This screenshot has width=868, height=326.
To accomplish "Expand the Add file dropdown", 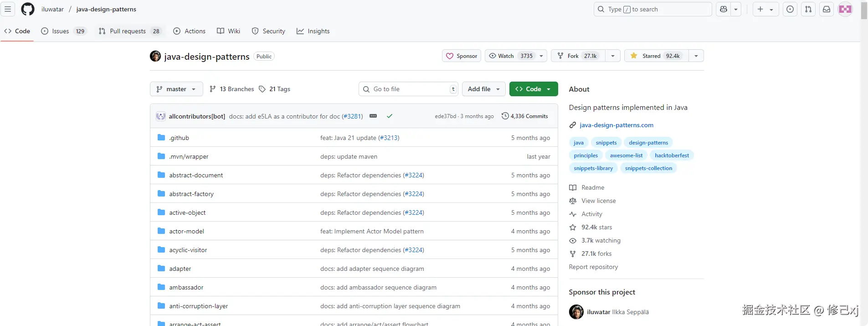I will [x=484, y=89].
